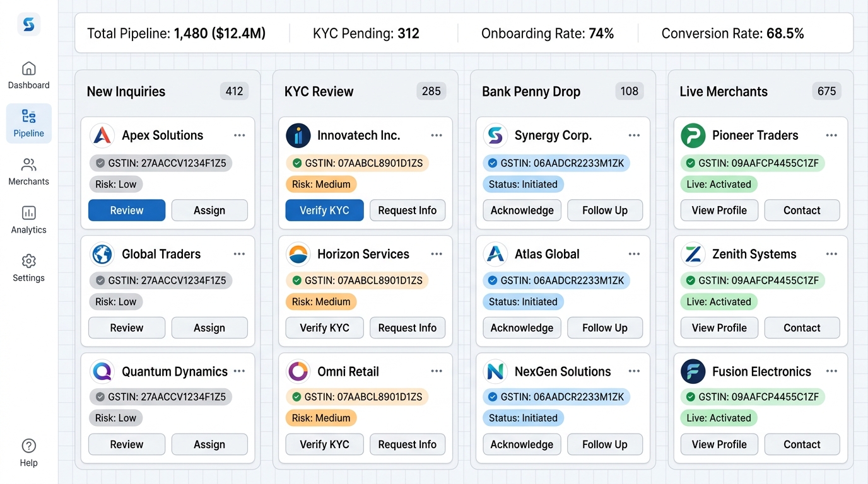Contact Zenith Systems

(802, 328)
